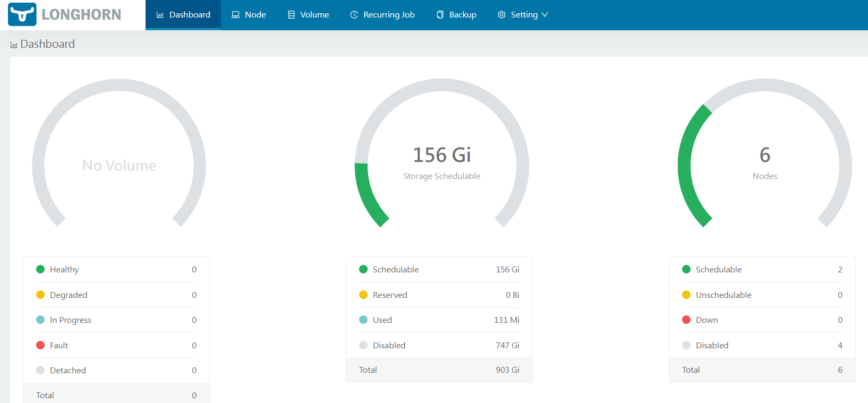The width and height of the screenshot is (868, 403).
Task: Click the Degraded volume row label
Action: point(69,295)
